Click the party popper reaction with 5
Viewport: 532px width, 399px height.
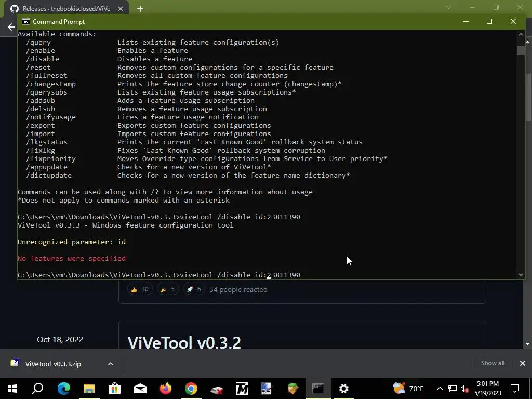[x=168, y=289]
